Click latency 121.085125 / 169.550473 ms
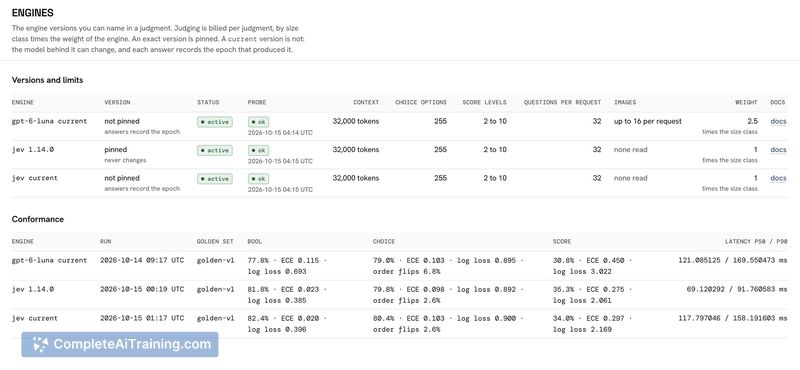800x370 pixels. click(733, 260)
